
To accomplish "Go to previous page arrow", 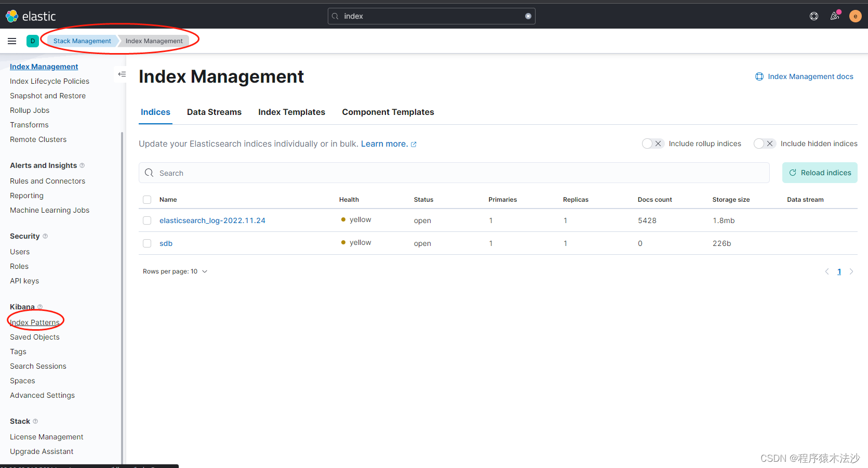I will point(827,271).
